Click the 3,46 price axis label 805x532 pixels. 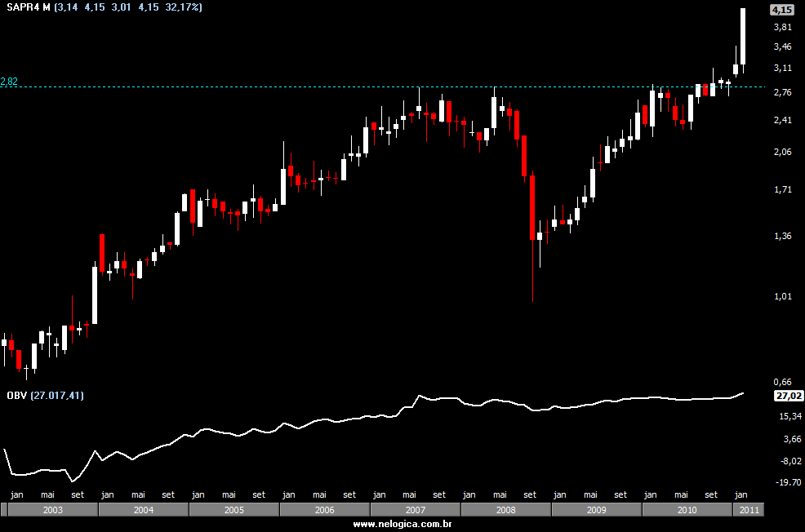(782, 47)
